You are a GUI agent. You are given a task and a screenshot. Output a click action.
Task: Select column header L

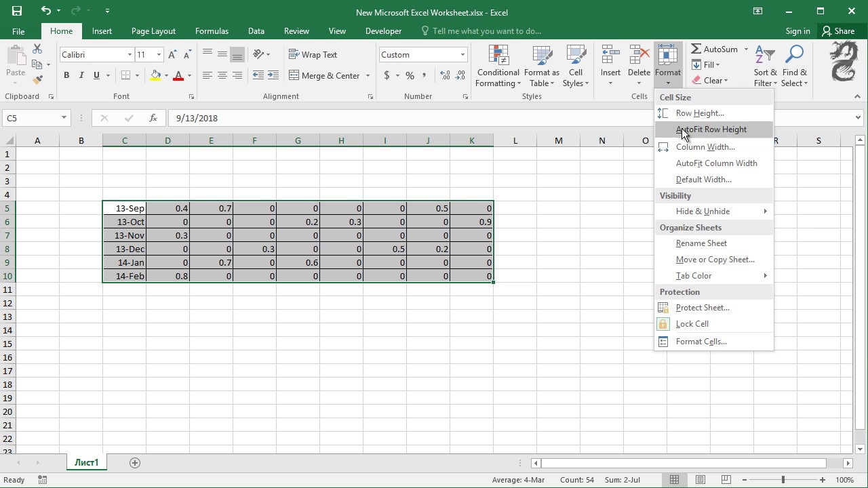(515, 140)
